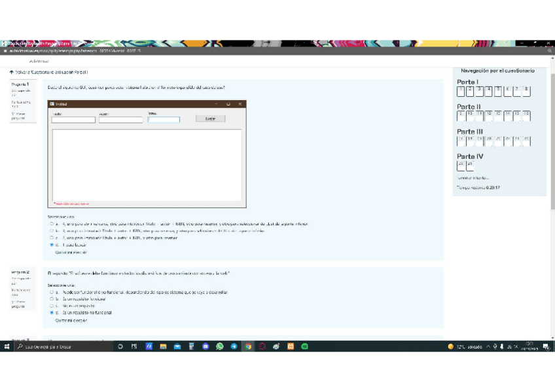Jump to question 10 in Parte II

470,116
